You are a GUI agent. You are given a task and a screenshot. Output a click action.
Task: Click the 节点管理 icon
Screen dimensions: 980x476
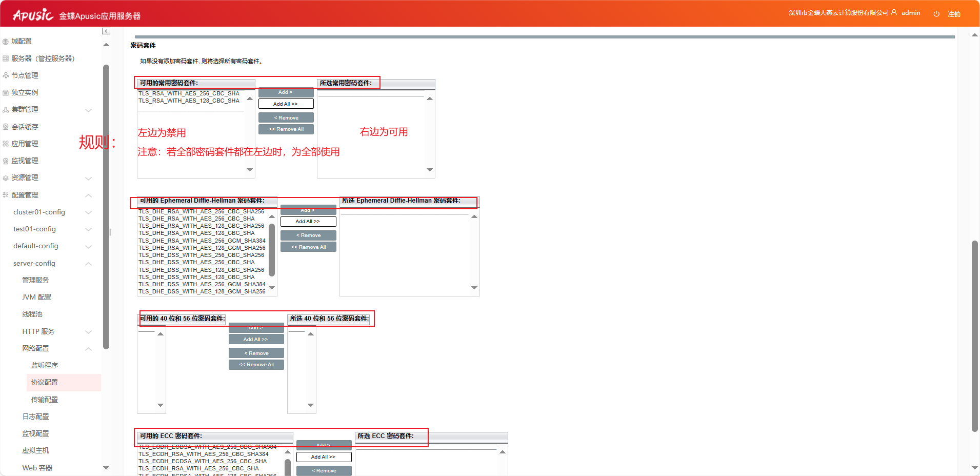point(6,75)
